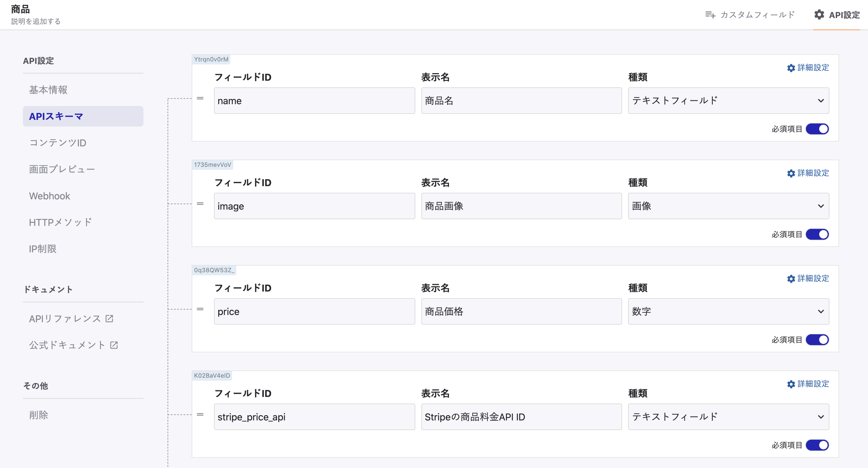Disable 必須項目 for the price field
Screen dimensions: 868x468
click(x=817, y=340)
